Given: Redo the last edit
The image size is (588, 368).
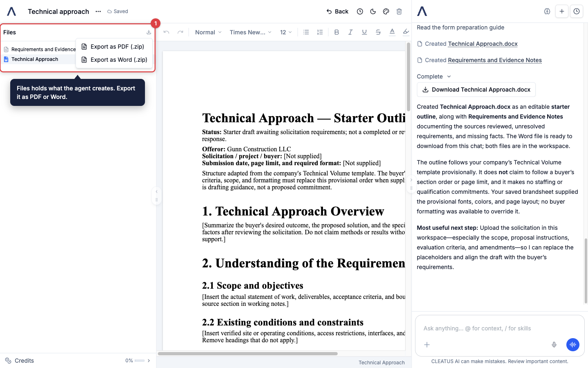Looking at the screenshot, I should pos(180,32).
